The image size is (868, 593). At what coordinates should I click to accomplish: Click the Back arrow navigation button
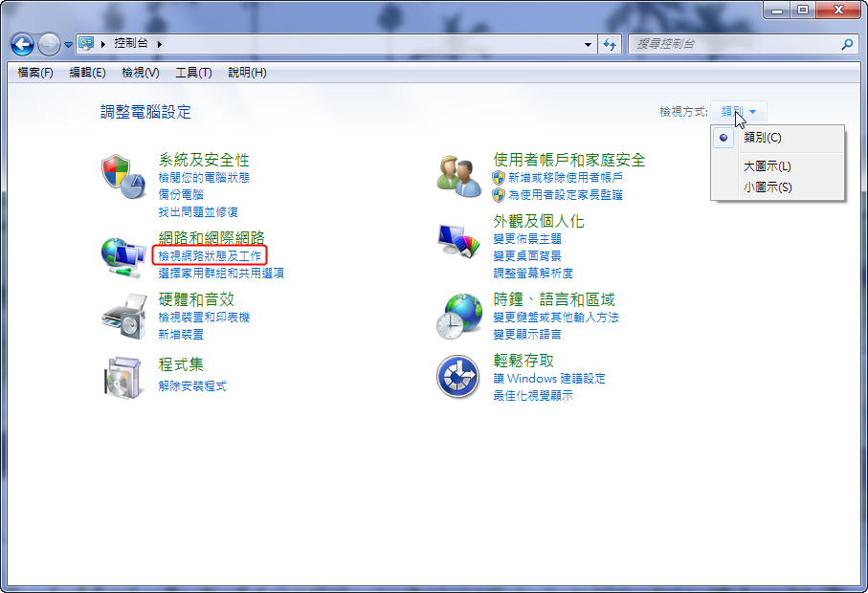(23, 44)
